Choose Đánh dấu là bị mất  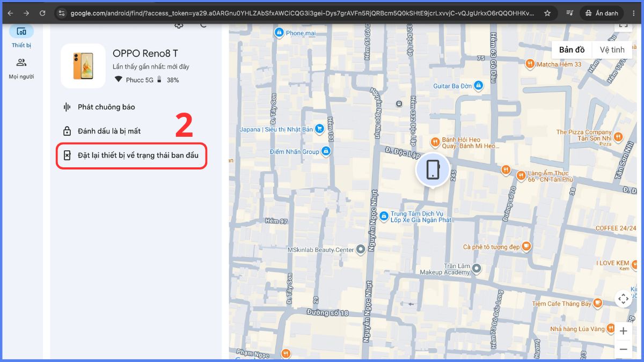click(103, 131)
